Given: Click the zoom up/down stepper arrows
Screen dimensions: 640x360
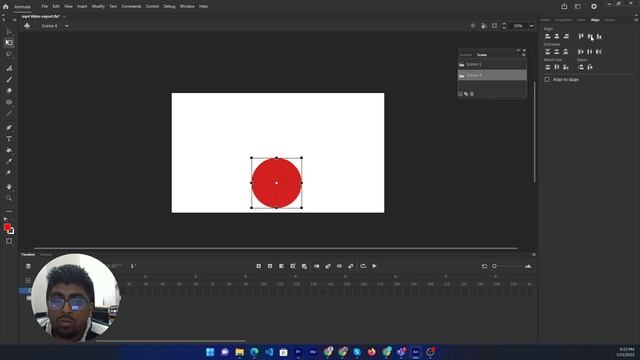Looking at the screenshot, I should 504,26.
